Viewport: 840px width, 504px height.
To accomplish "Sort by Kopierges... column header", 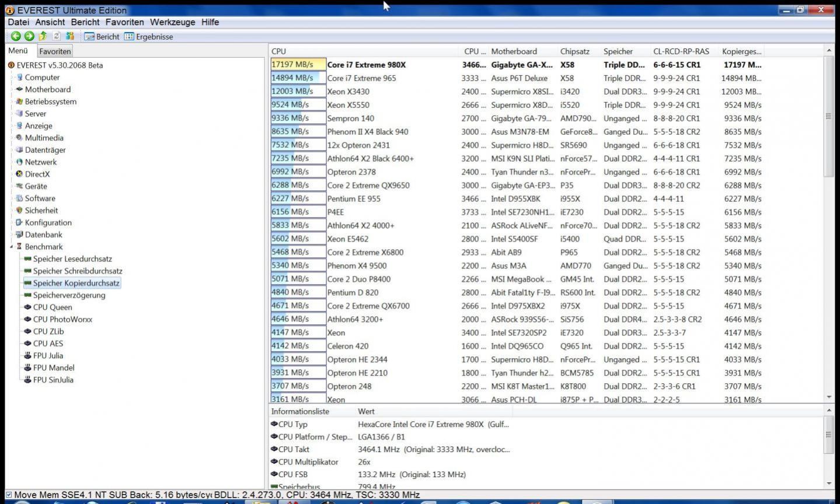I will [x=741, y=51].
